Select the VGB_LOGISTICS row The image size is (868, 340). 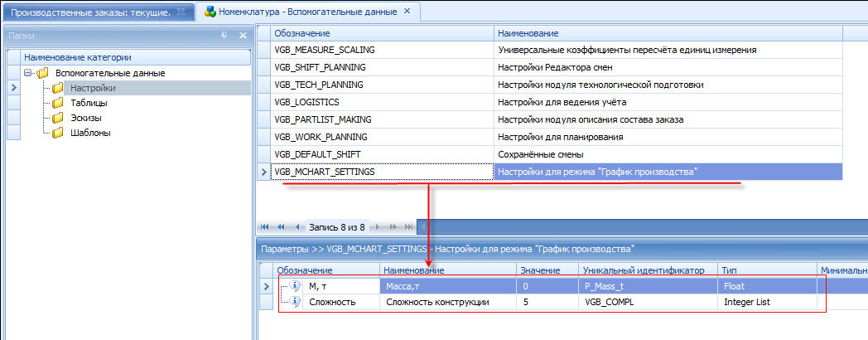click(x=381, y=102)
